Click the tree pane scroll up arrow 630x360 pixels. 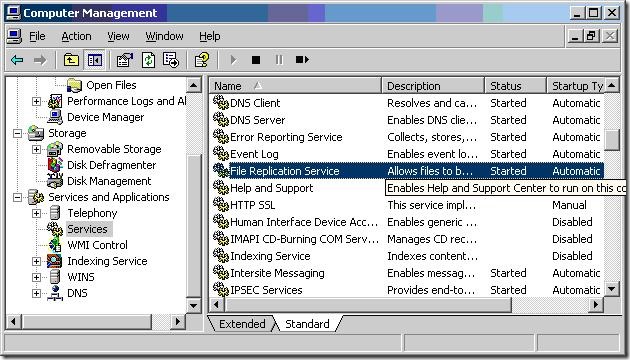(194, 85)
